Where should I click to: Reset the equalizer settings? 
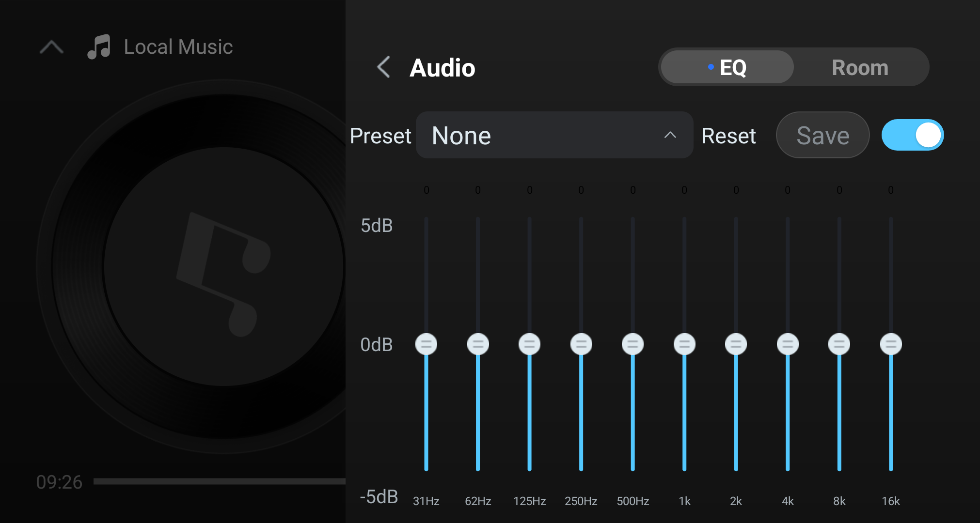728,136
